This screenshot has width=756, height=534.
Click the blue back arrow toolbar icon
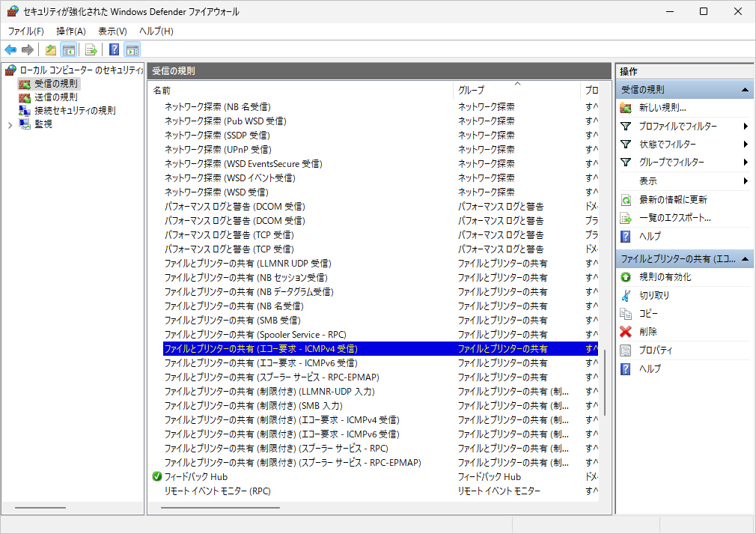[x=10, y=49]
